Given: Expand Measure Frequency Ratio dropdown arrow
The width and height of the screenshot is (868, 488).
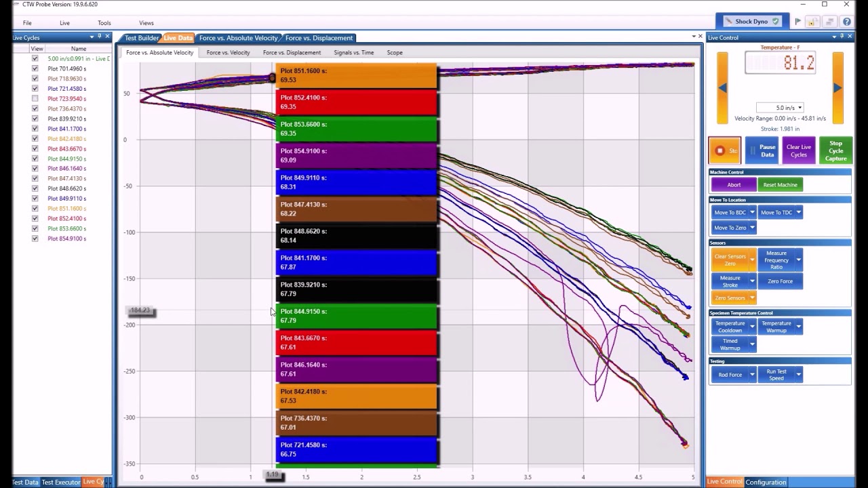Looking at the screenshot, I should pyautogui.click(x=799, y=260).
